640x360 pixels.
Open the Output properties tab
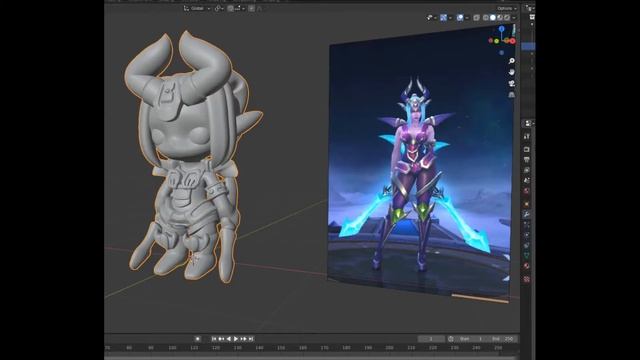coord(527,160)
